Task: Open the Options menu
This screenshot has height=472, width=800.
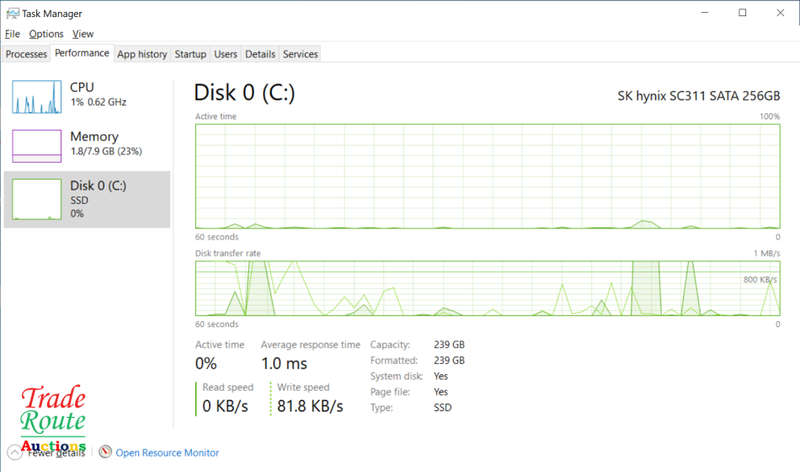Action: click(x=46, y=34)
